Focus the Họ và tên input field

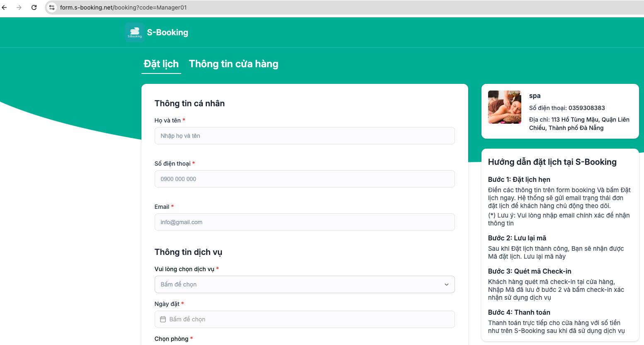pos(304,136)
